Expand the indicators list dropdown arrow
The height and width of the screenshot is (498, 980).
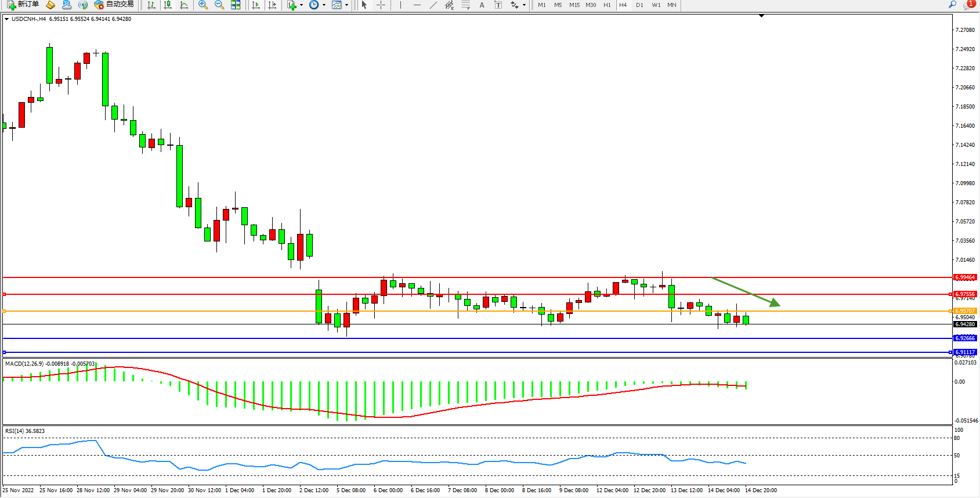coord(301,5)
